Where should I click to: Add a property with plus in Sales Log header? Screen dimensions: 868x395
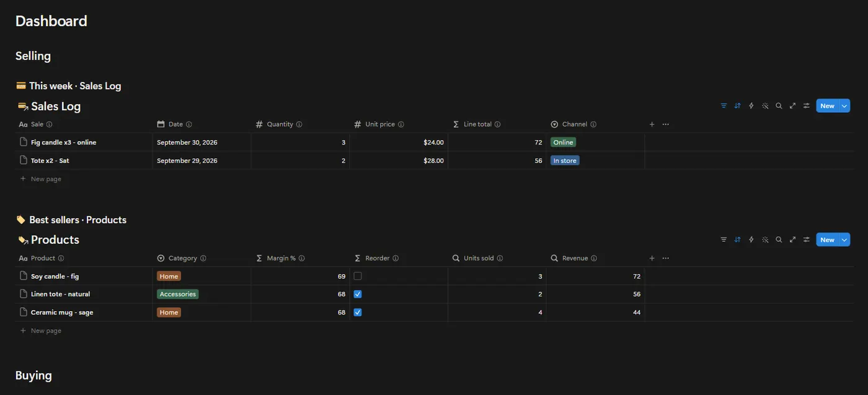[x=652, y=125]
